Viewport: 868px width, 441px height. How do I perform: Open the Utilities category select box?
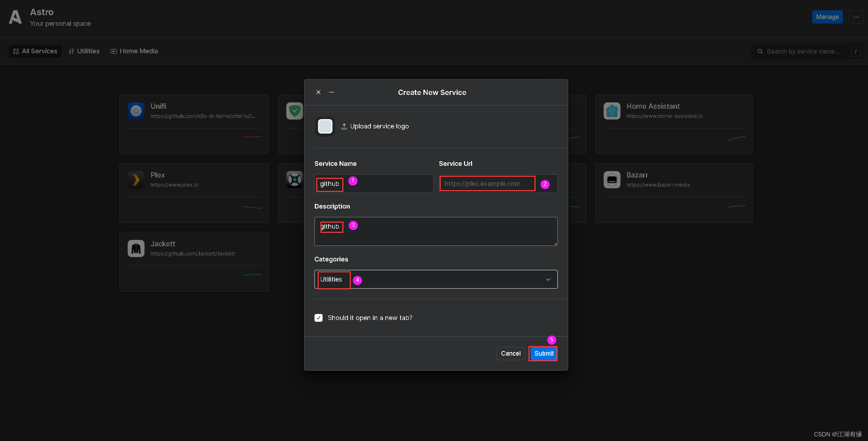pos(435,279)
